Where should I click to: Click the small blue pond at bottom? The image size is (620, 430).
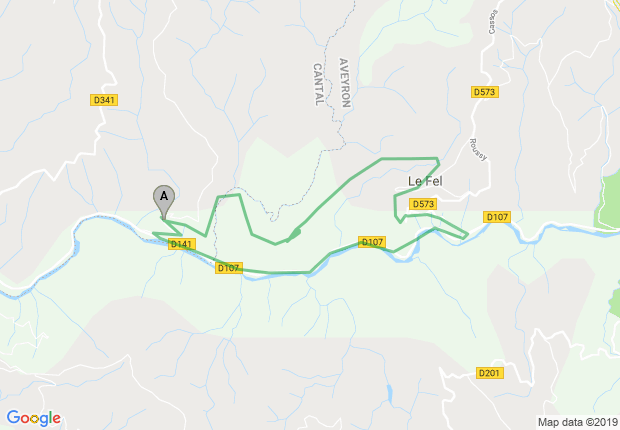pos(390,393)
